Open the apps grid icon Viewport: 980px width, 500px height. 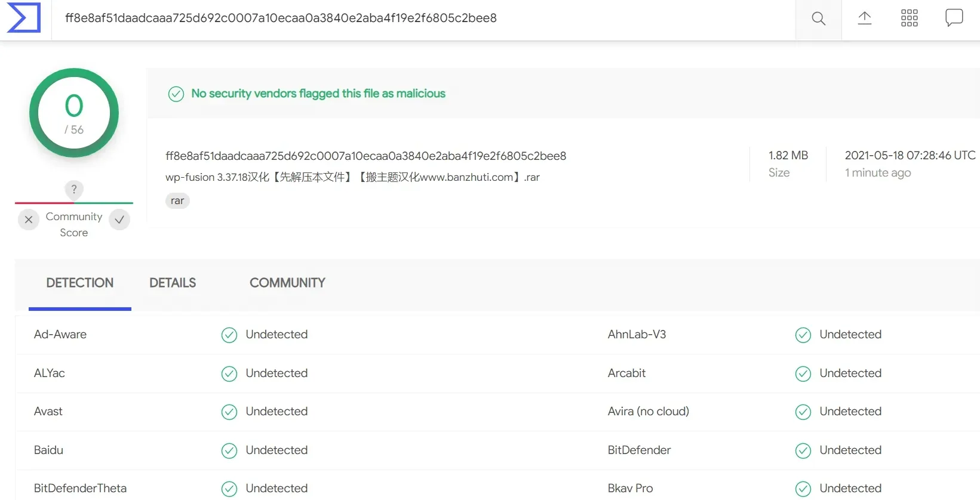(909, 18)
